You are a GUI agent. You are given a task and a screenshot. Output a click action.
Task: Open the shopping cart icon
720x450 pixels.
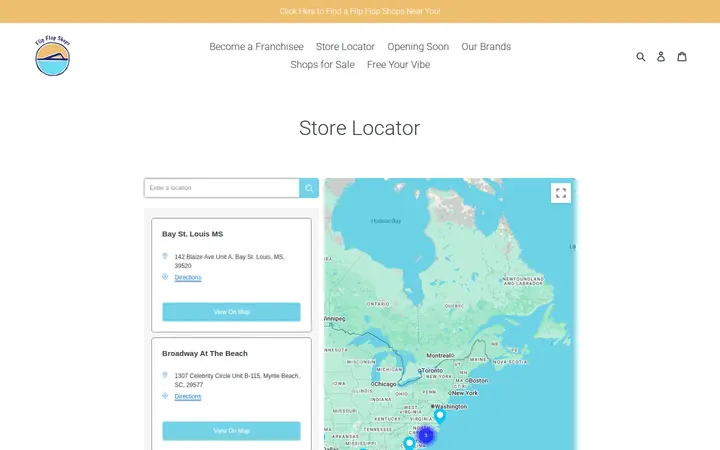682,56
